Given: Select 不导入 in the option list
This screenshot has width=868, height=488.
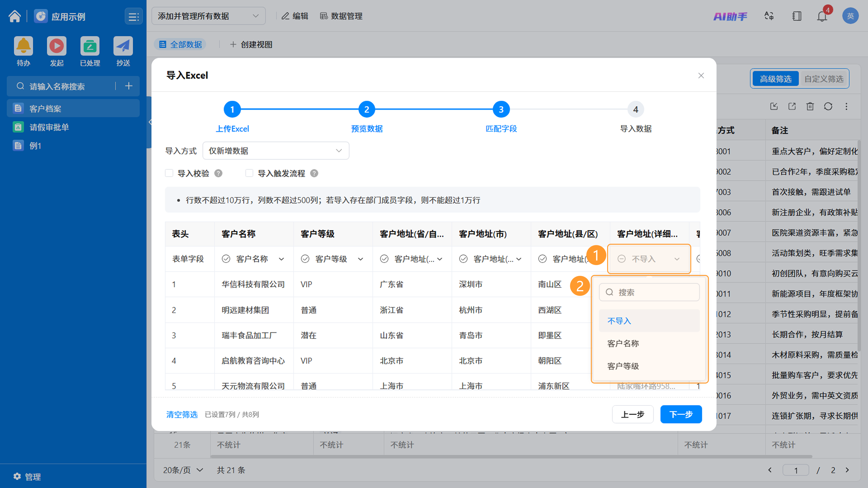Looking at the screenshot, I should [649, 321].
